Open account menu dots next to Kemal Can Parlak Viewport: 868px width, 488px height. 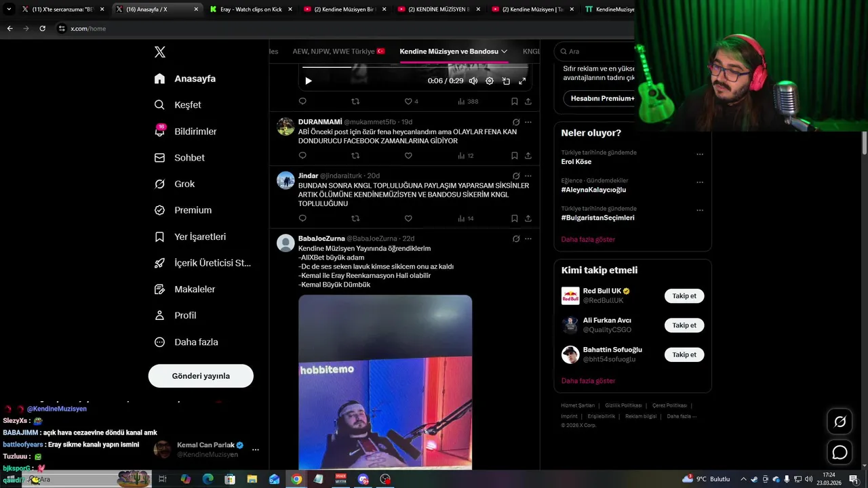[x=256, y=449]
